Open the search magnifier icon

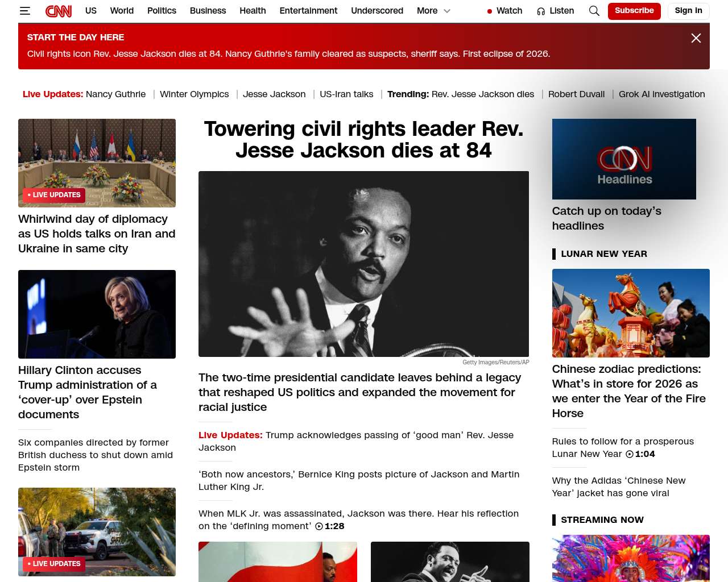point(594,11)
